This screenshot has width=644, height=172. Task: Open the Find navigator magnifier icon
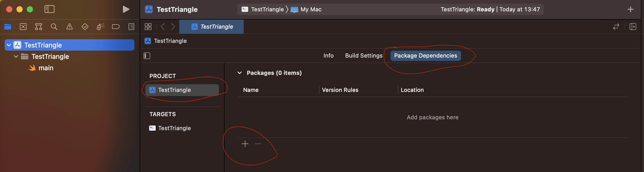click(x=54, y=27)
